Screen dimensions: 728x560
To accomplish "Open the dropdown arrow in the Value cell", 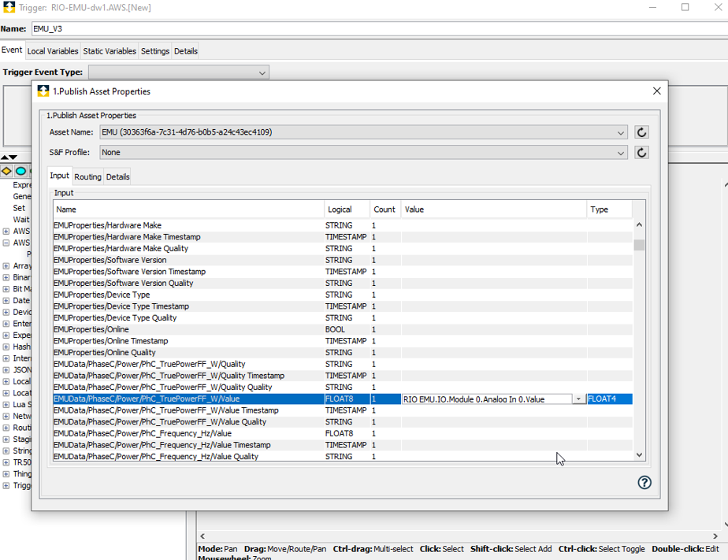I will [578, 399].
